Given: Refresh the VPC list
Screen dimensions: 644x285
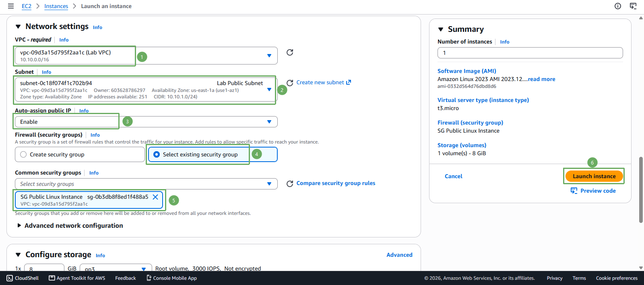Looking at the screenshot, I should 290,52.
